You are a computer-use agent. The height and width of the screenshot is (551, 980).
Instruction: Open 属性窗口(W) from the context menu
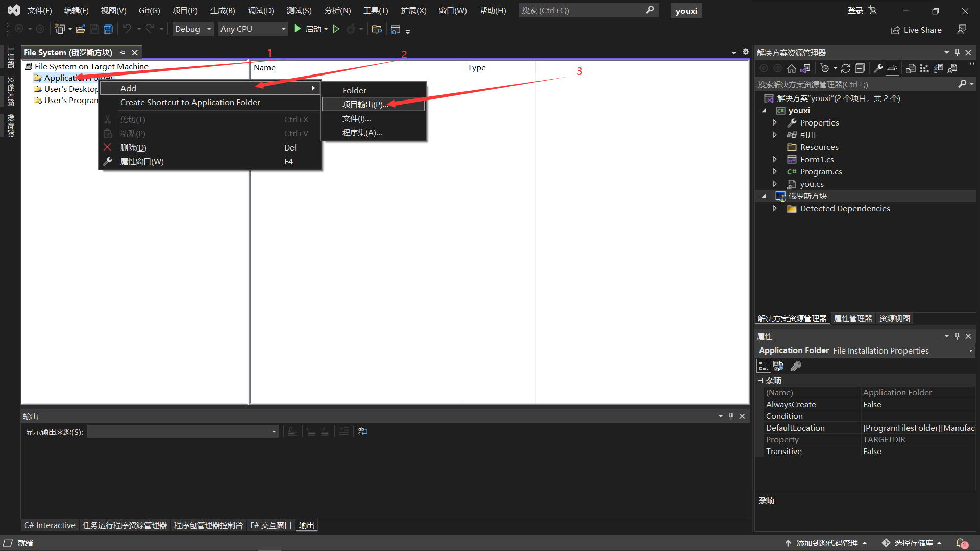tap(210, 161)
